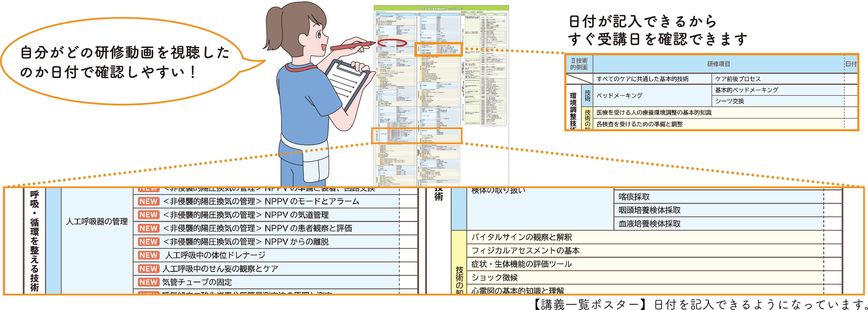
Task: Click the 日付 column header
Action: coord(851,64)
